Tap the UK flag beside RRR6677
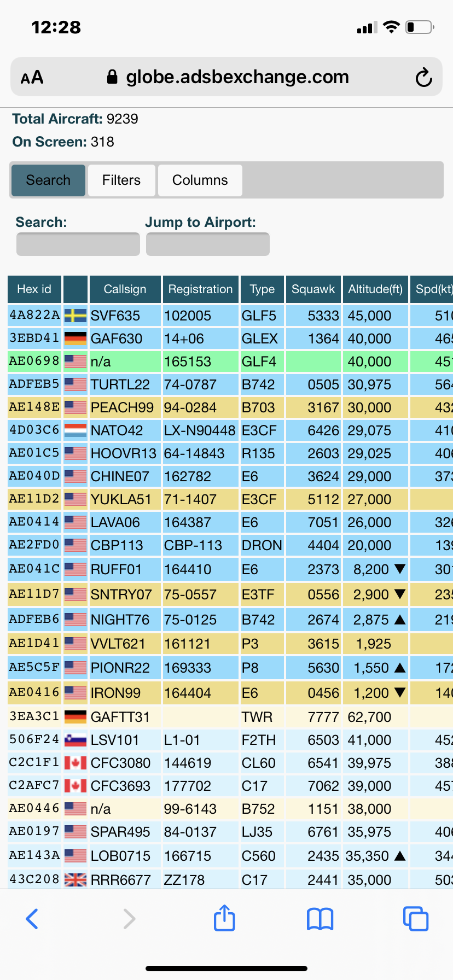 point(75,880)
